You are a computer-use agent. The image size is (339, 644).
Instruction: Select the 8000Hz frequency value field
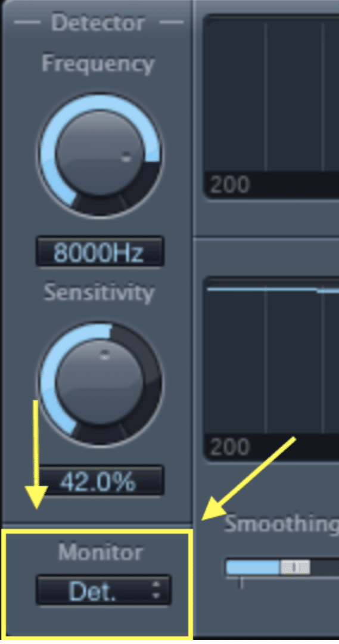(x=99, y=252)
